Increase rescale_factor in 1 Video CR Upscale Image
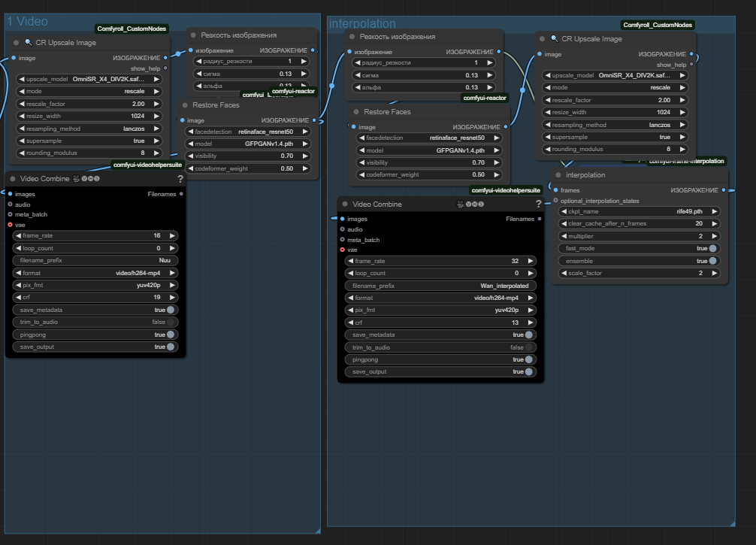Image resolution: width=756 pixels, height=545 pixels. (157, 104)
